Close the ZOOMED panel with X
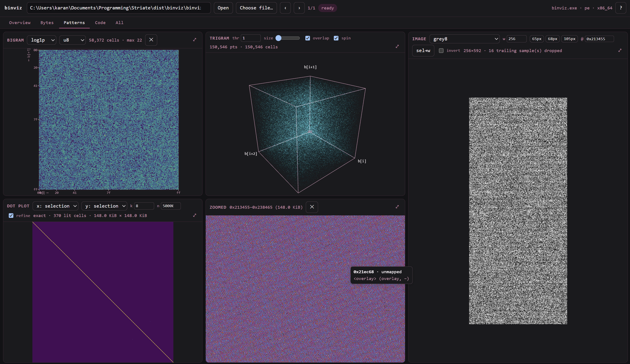630x364 pixels. (x=312, y=207)
